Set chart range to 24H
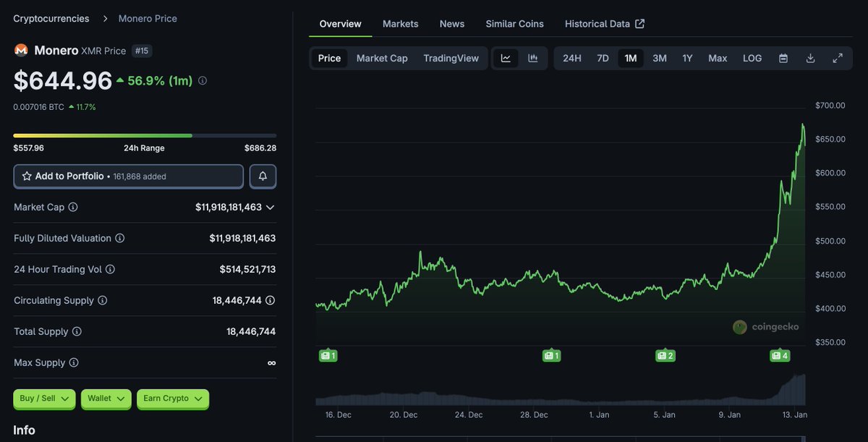The width and height of the screenshot is (868, 442). [x=572, y=58]
